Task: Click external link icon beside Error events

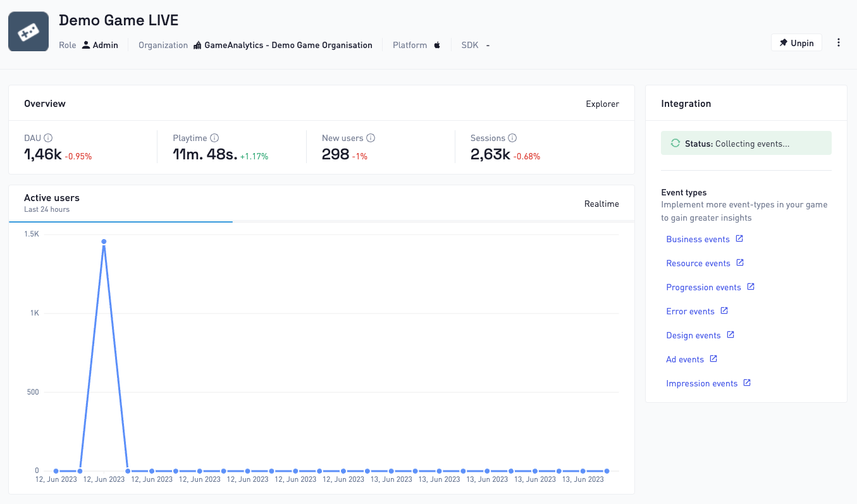Action: [x=724, y=310]
